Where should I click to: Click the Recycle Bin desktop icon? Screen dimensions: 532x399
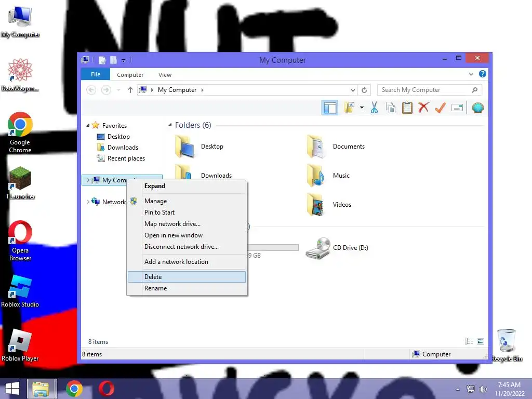(x=507, y=345)
